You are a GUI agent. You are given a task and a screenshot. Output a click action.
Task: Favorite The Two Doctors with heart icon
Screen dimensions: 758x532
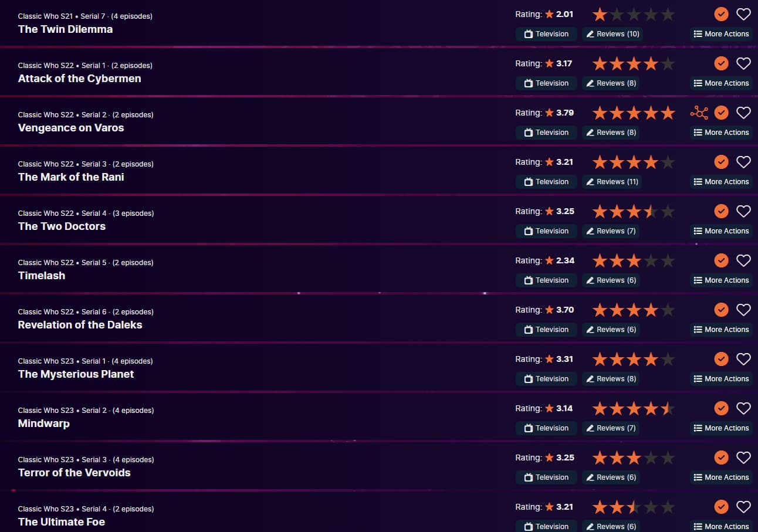click(743, 211)
